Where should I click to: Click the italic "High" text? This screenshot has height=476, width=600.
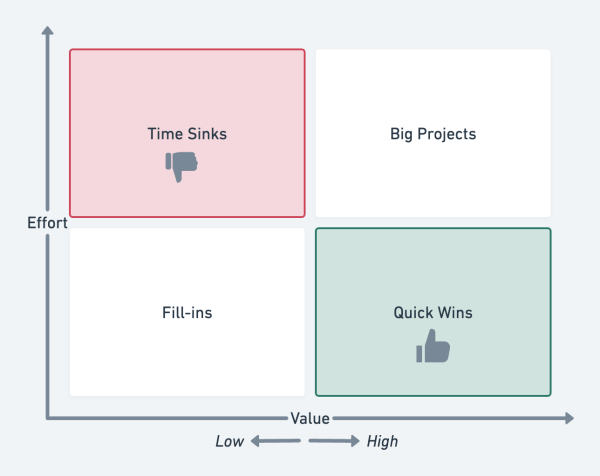(382, 441)
